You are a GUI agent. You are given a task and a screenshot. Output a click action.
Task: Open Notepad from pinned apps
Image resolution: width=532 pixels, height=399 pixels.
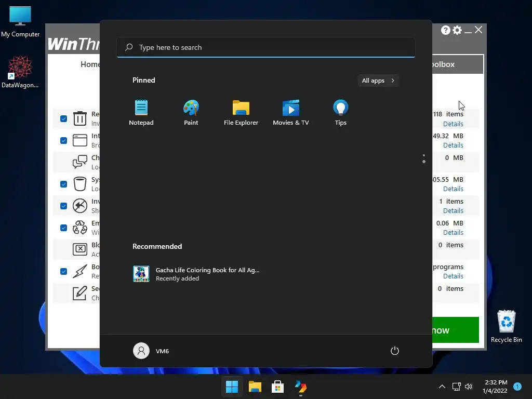(x=141, y=113)
